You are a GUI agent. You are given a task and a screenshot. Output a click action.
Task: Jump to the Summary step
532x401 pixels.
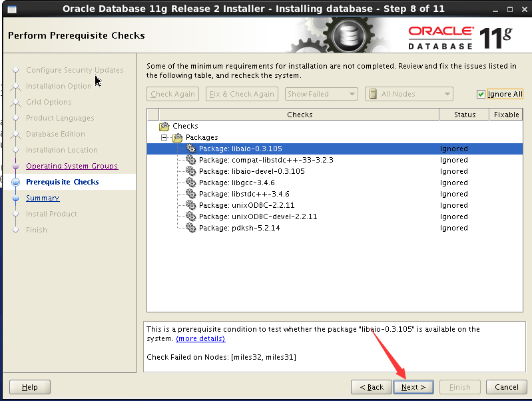coord(43,198)
